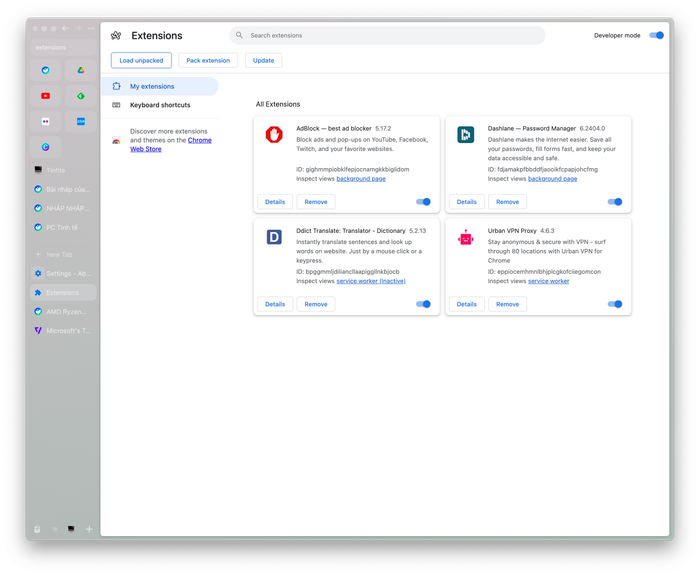The image size is (700, 575).
Task: Click the Pack extension button
Action: coord(208,60)
